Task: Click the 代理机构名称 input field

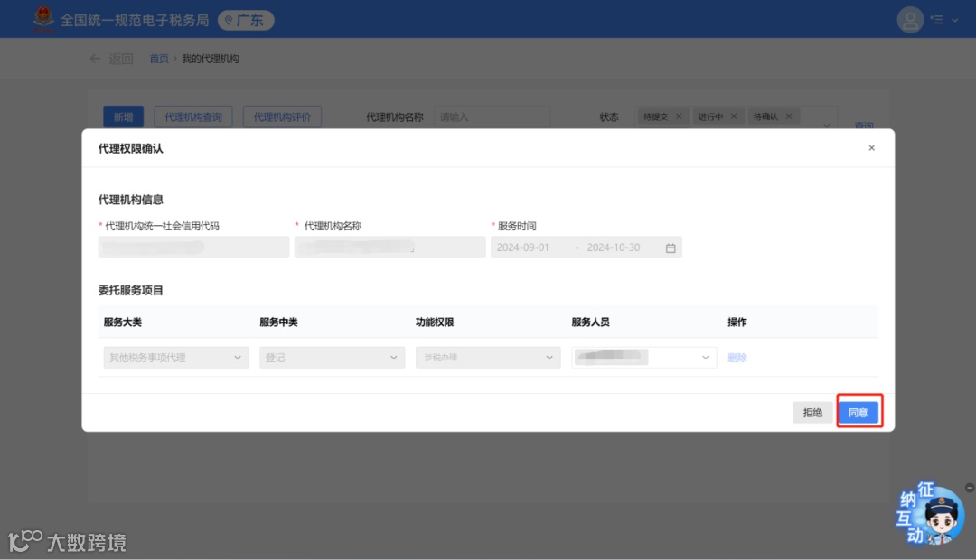Action: coord(492,116)
